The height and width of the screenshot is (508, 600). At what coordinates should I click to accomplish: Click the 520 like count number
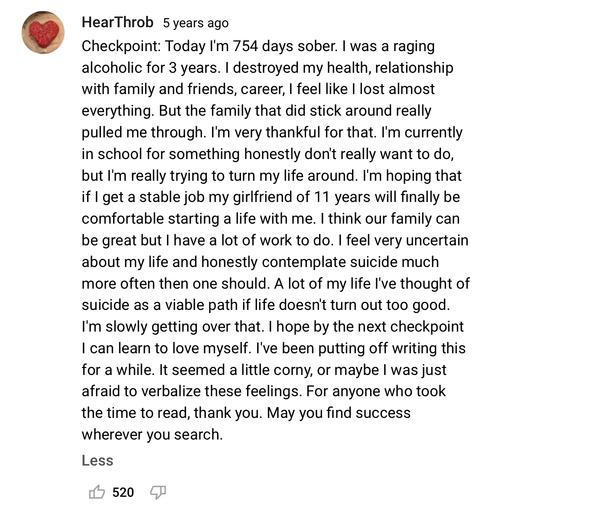point(123,492)
